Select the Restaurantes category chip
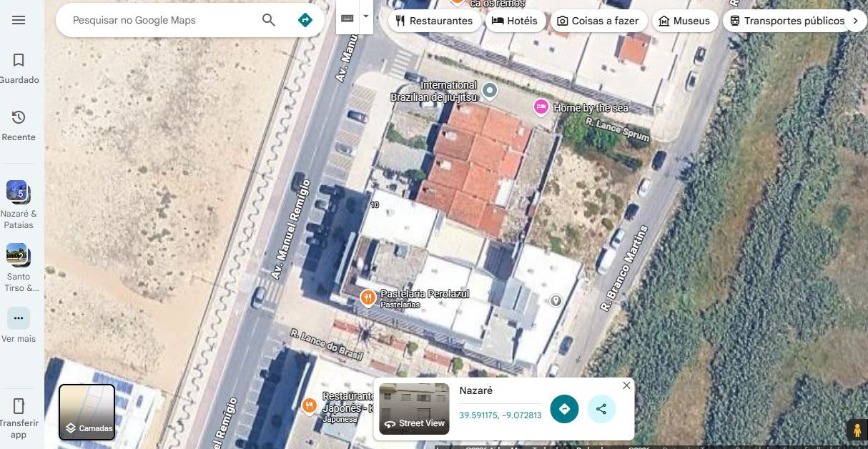The height and width of the screenshot is (449, 868). [x=434, y=21]
